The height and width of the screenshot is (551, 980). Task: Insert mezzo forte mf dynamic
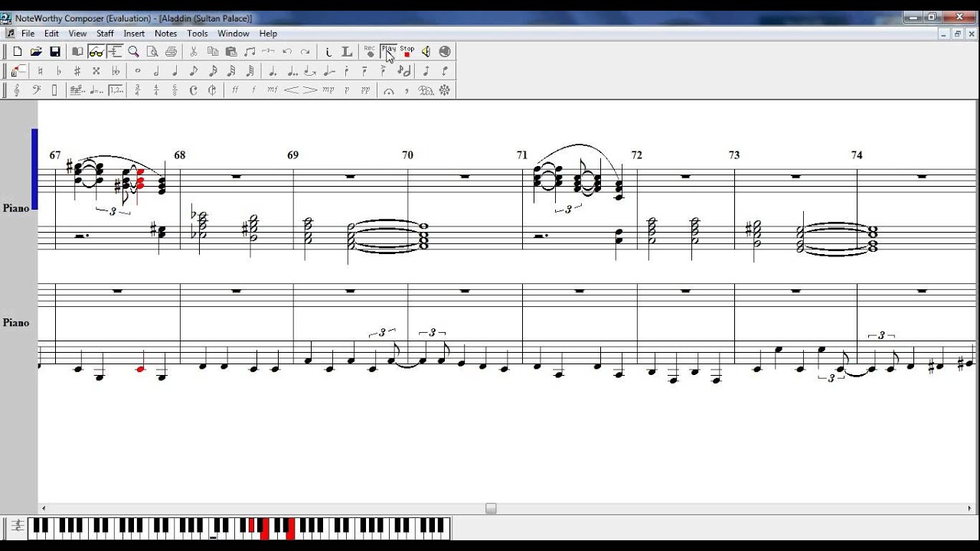click(x=273, y=90)
